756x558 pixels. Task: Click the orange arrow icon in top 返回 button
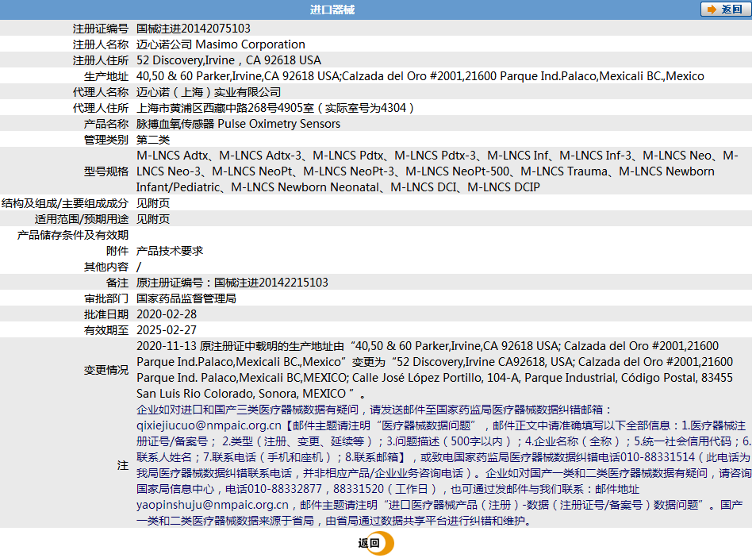[712, 10]
